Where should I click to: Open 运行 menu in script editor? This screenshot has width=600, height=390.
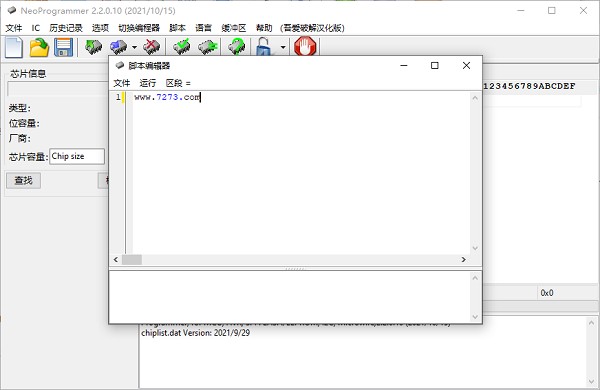(x=148, y=83)
